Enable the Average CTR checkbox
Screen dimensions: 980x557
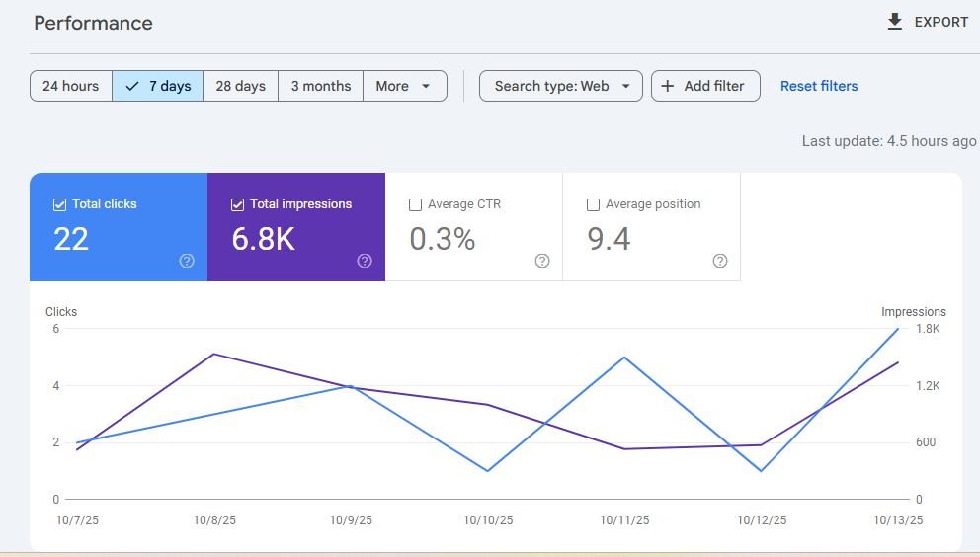[x=415, y=205]
